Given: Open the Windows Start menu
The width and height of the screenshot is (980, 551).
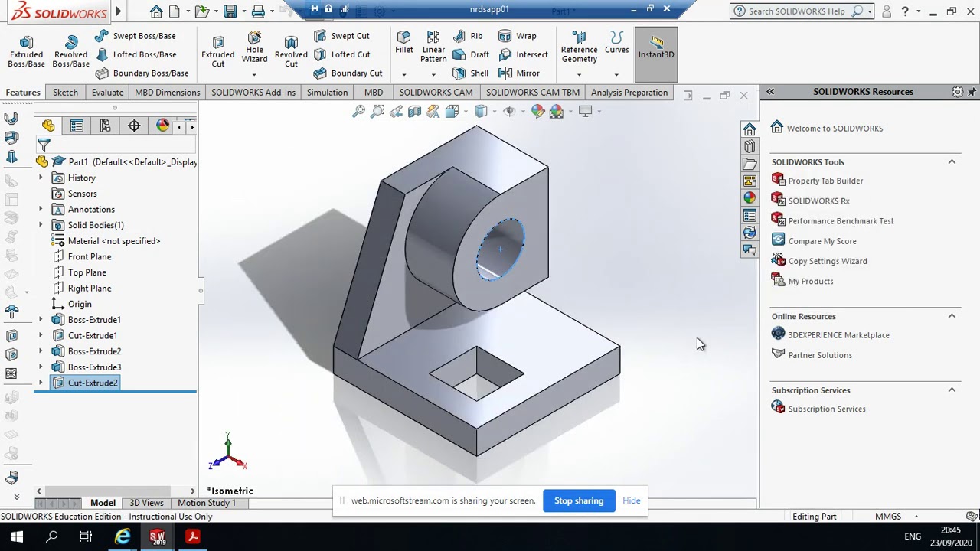Looking at the screenshot, I should [17, 537].
